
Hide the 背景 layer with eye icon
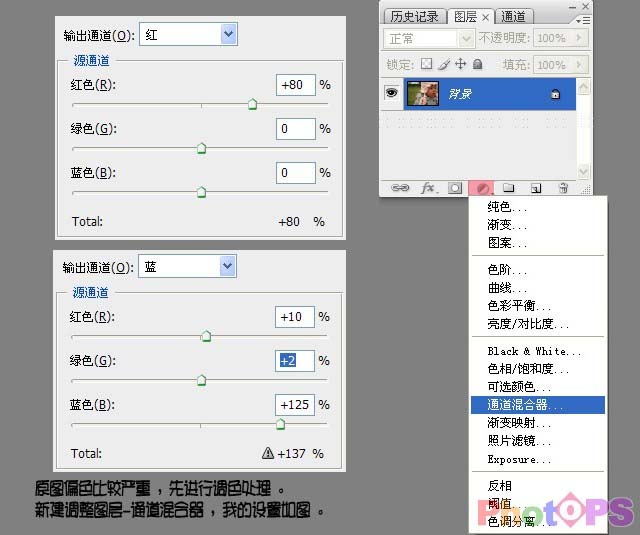tap(391, 93)
